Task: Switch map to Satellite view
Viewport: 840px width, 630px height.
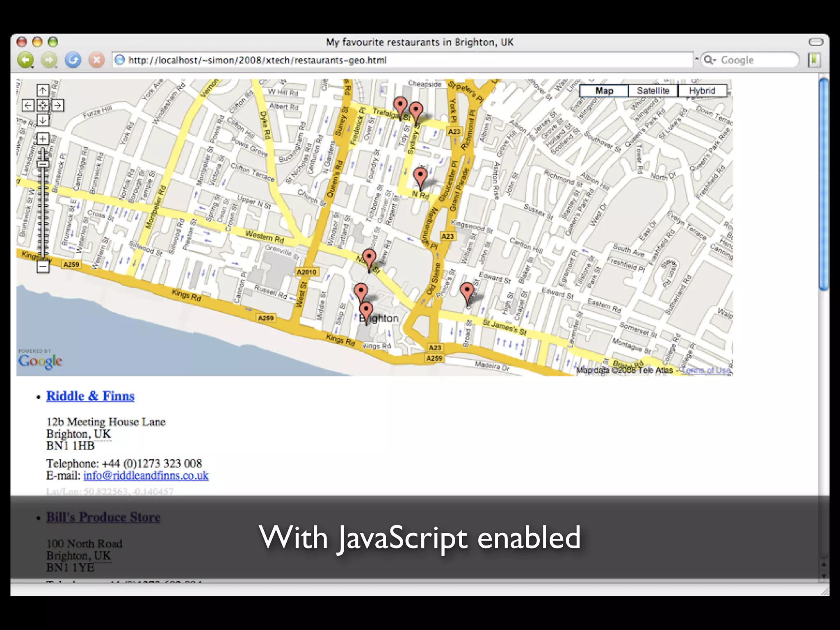Action: [x=653, y=91]
